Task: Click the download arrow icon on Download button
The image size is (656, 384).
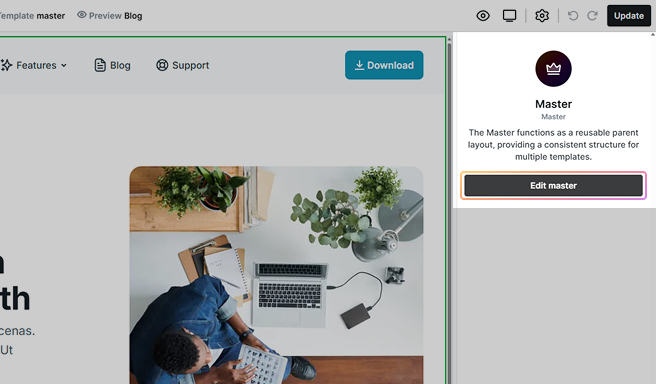Action: pyautogui.click(x=359, y=65)
